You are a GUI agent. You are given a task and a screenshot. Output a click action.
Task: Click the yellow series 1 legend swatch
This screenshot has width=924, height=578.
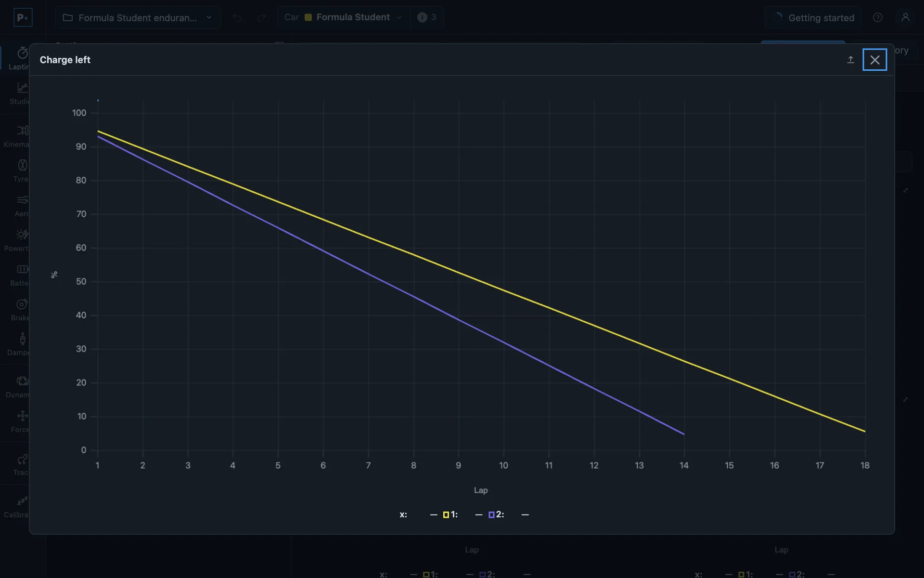tap(446, 515)
